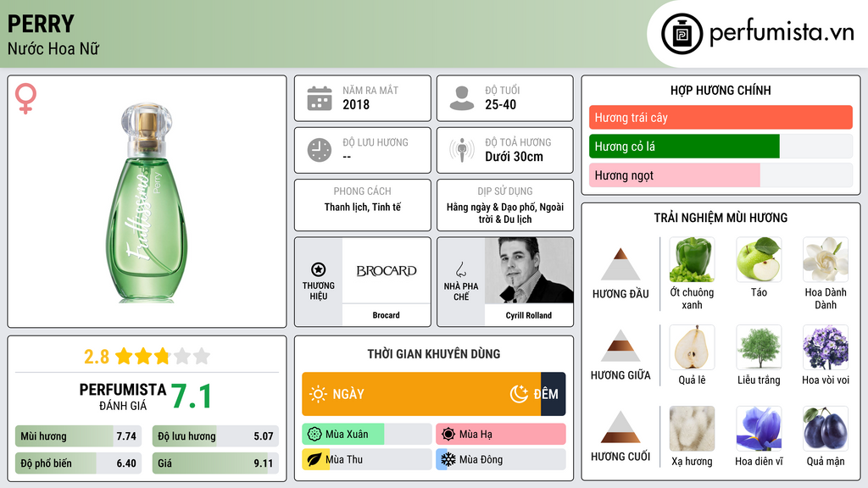Click the PERRY perfume title
868x488 pixels.
pyautogui.click(x=41, y=24)
